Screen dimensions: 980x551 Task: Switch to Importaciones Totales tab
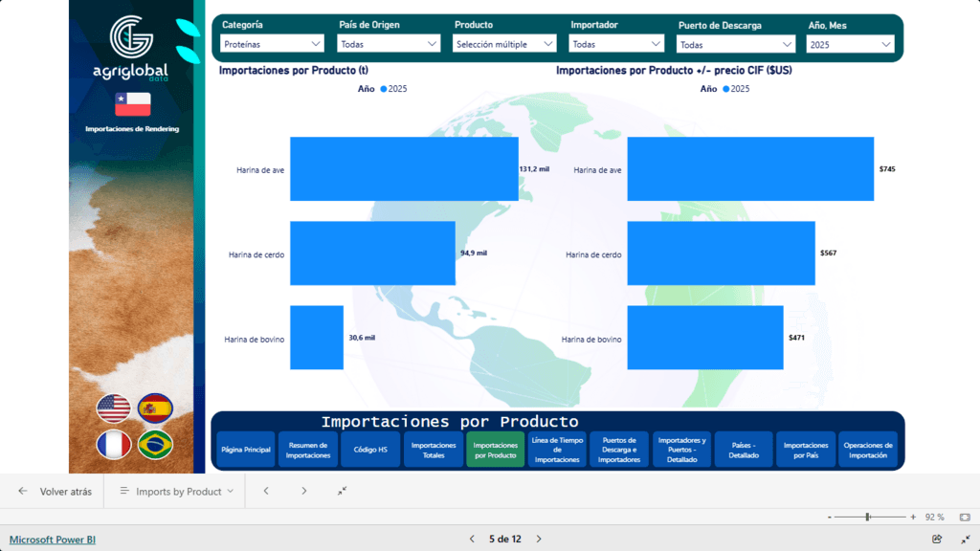(434, 450)
